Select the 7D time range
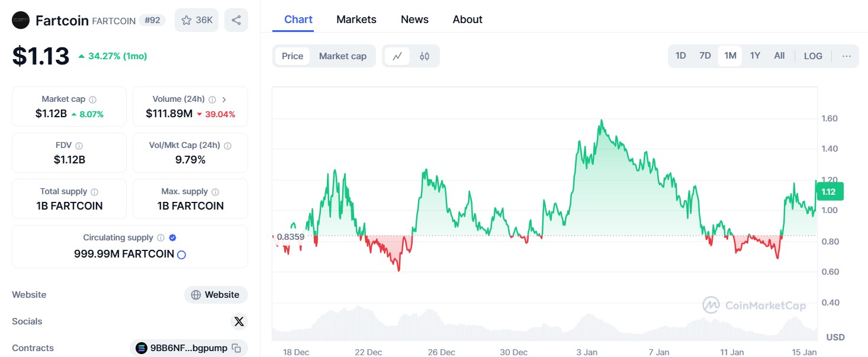Image resolution: width=868 pixels, height=357 pixels. pyautogui.click(x=705, y=56)
